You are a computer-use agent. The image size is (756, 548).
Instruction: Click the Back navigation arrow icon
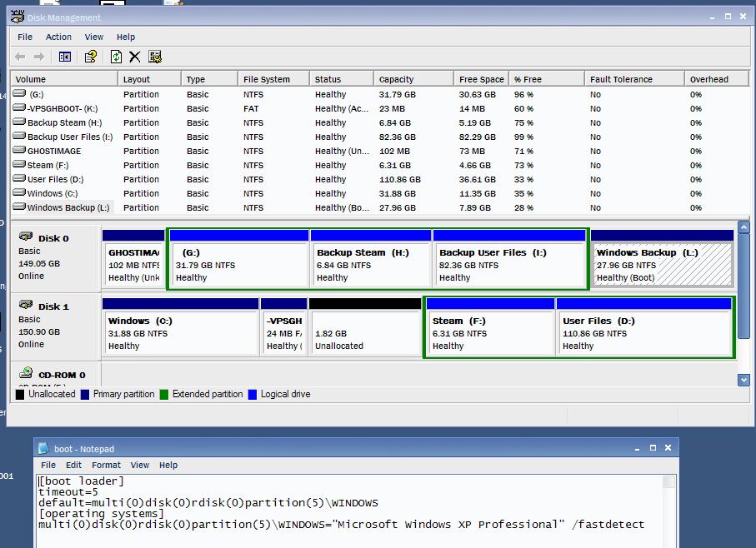(20, 57)
